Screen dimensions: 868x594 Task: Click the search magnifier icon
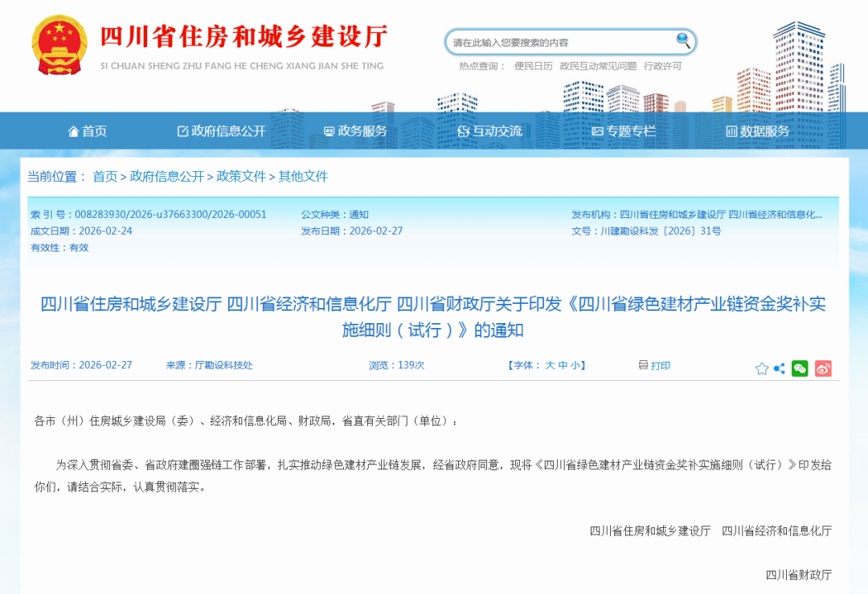tap(683, 40)
